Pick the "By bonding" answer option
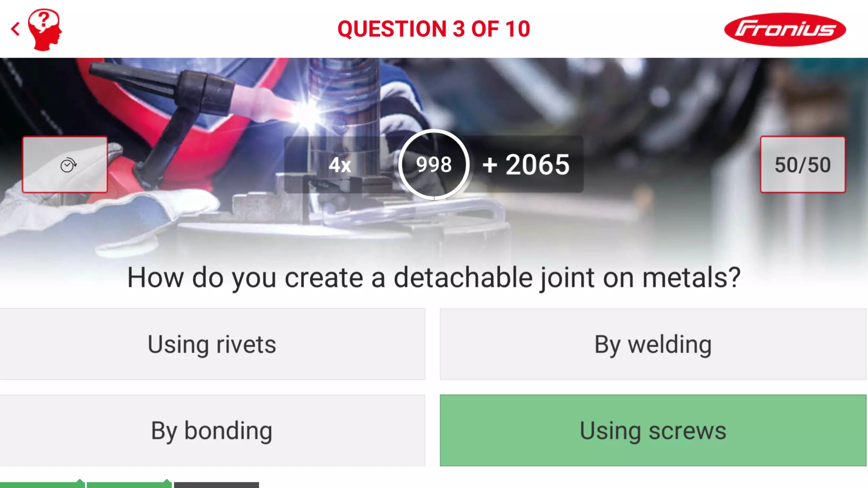 [212, 430]
